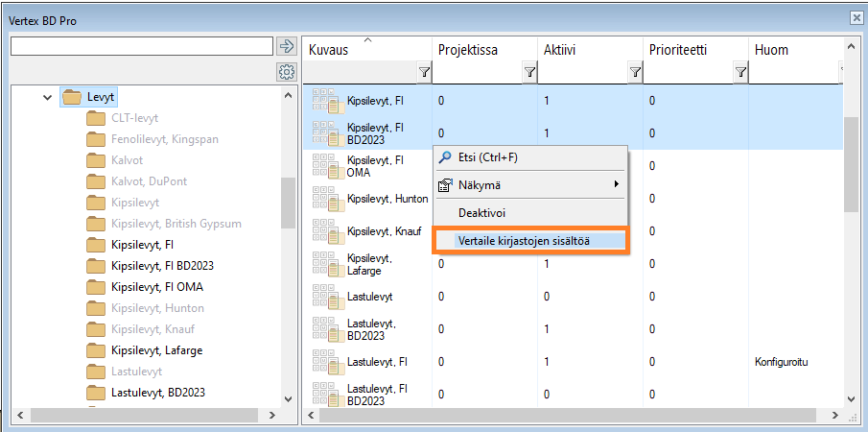Click the Projektissa column filter icon
This screenshot has width=868, height=432.
point(529,72)
